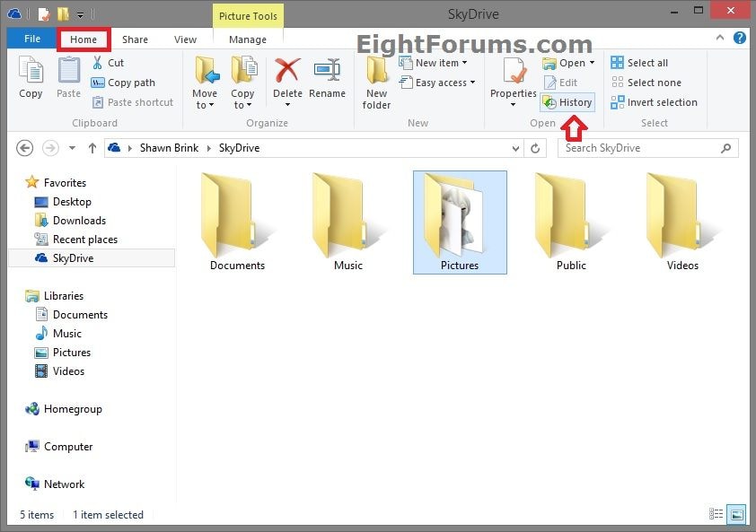Click Shawn Brink in address bar
756x532 pixels.
(x=169, y=148)
